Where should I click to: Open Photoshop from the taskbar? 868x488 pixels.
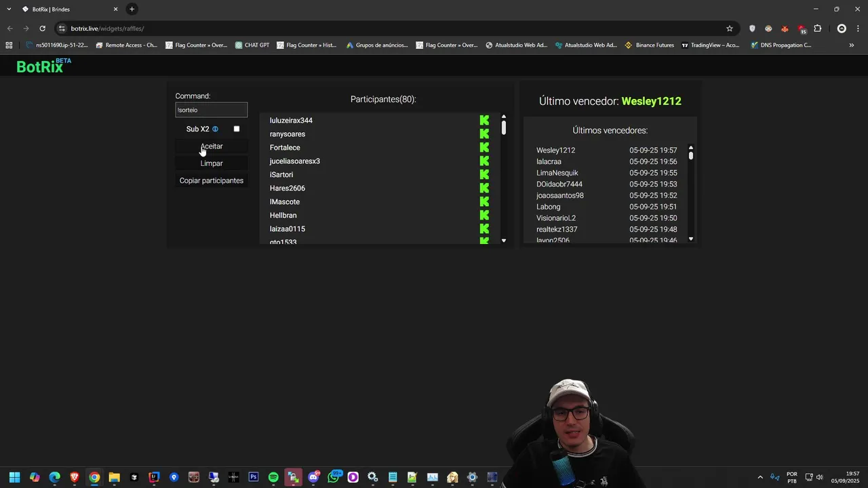pos(254,477)
